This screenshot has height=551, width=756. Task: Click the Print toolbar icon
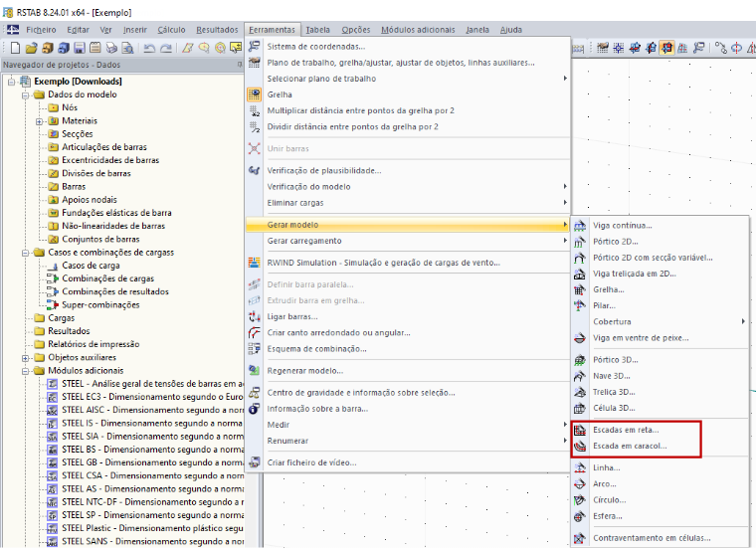111,48
